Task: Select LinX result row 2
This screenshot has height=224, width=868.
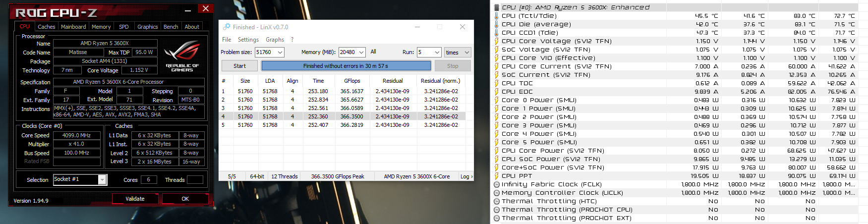Action: [x=342, y=100]
